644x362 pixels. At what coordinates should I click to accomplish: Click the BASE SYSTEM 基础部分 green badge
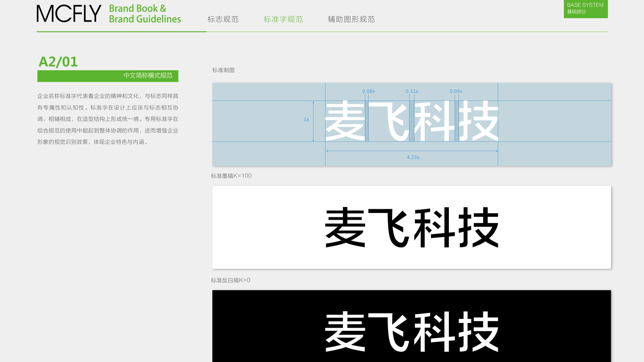click(x=586, y=9)
